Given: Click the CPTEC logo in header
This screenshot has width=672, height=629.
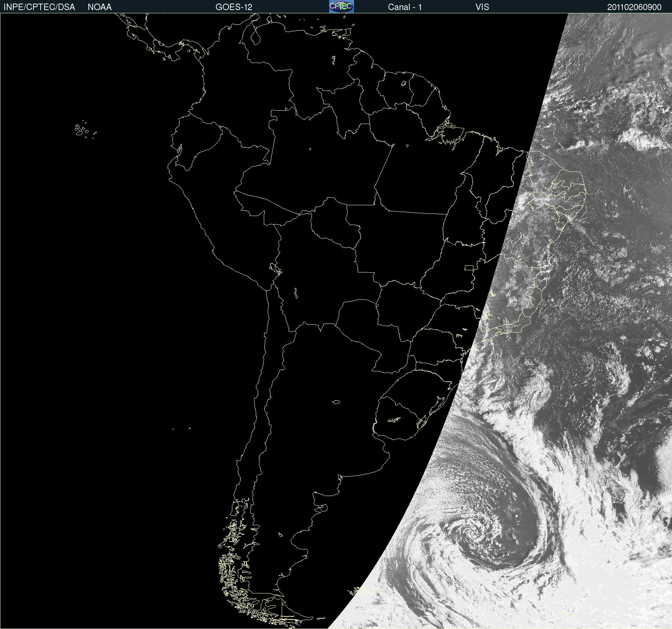Looking at the screenshot, I should pyautogui.click(x=341, y=6).
